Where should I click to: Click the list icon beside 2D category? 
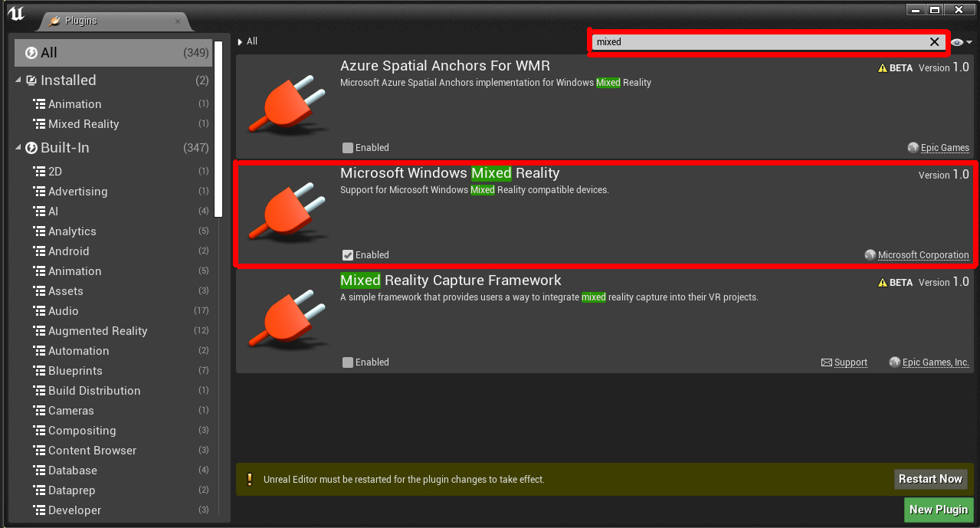coord(39,172)
